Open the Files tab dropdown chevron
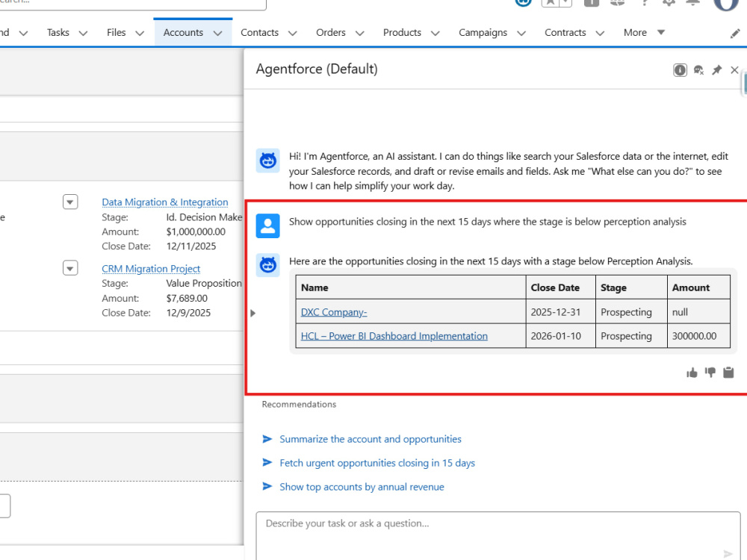Viewport: 747px width, 560px height. coord(140,34)
